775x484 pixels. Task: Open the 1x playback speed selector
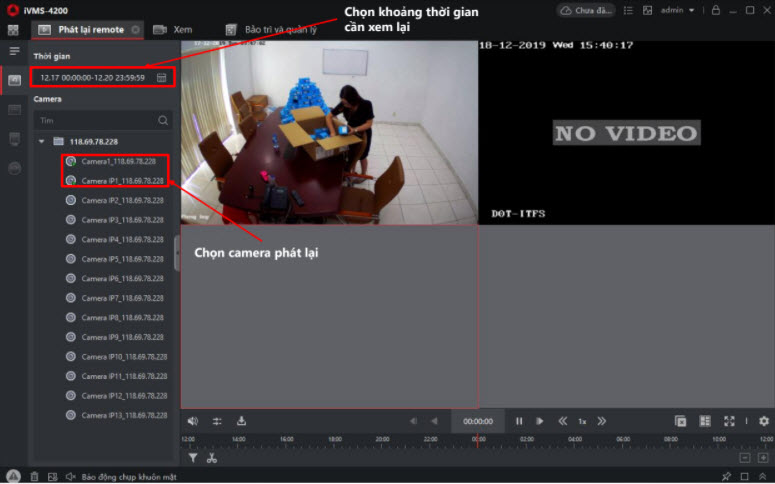[582, 421]
